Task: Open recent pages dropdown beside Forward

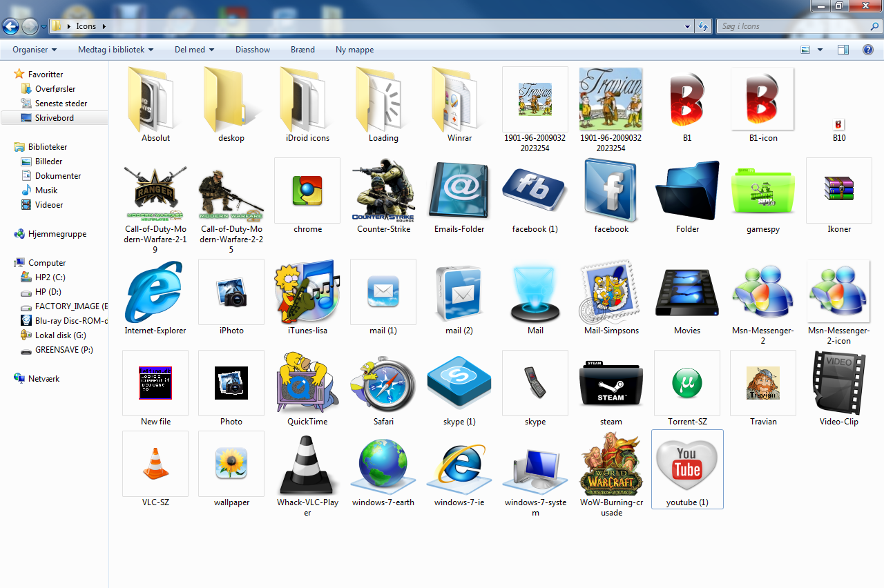Action: [44, 26]
